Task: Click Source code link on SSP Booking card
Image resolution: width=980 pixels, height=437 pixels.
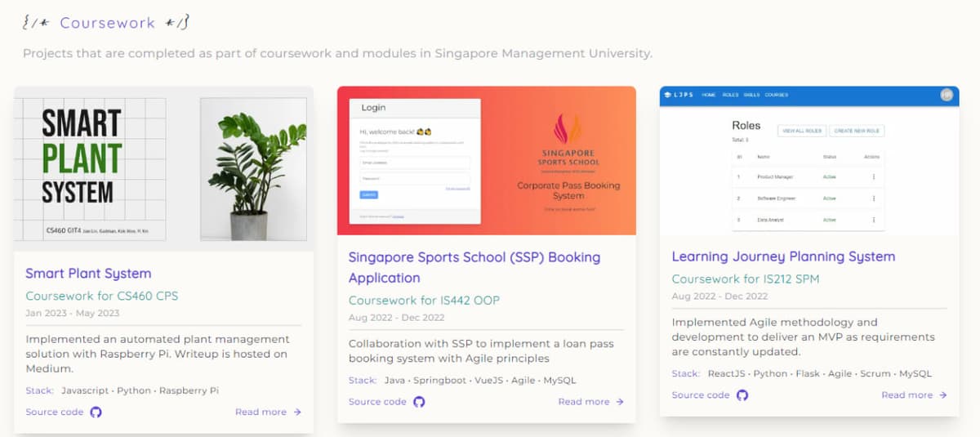Action: pyautogui.click(x=377, y=402)
